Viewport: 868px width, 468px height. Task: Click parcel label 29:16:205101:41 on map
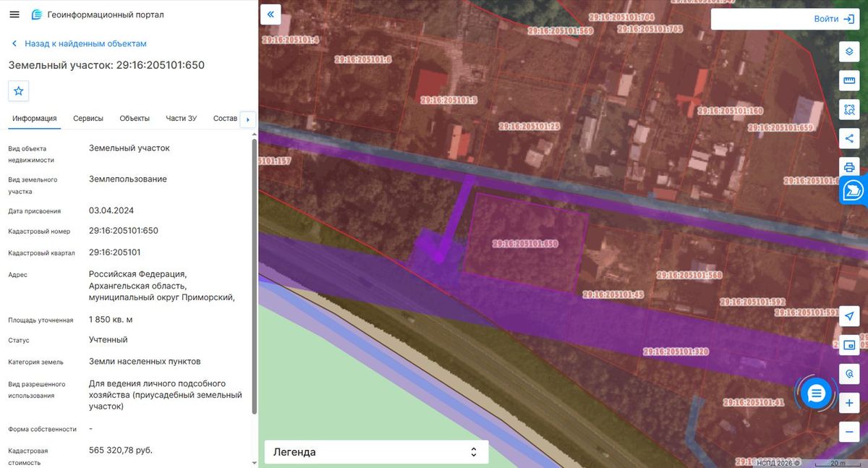click(754, 402)
